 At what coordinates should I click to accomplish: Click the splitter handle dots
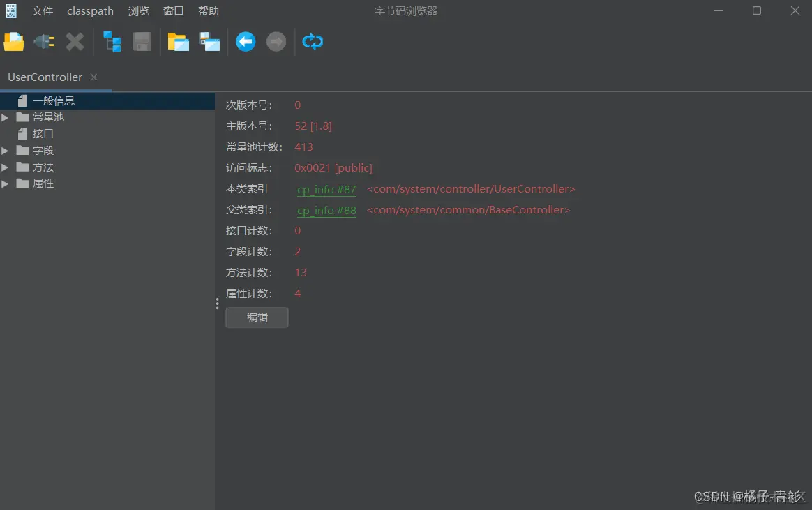pyautogui.click(x=217, y=303)
